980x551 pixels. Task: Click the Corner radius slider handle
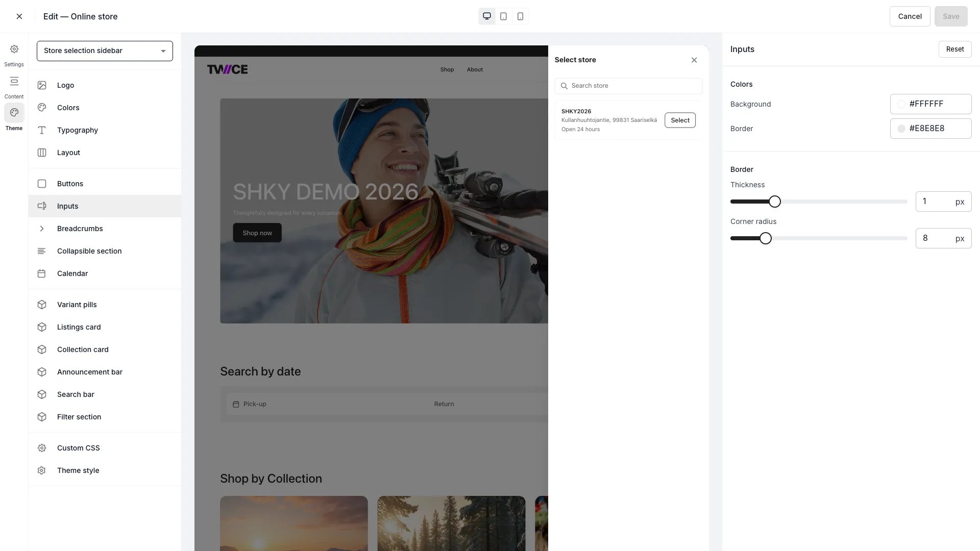766,238
